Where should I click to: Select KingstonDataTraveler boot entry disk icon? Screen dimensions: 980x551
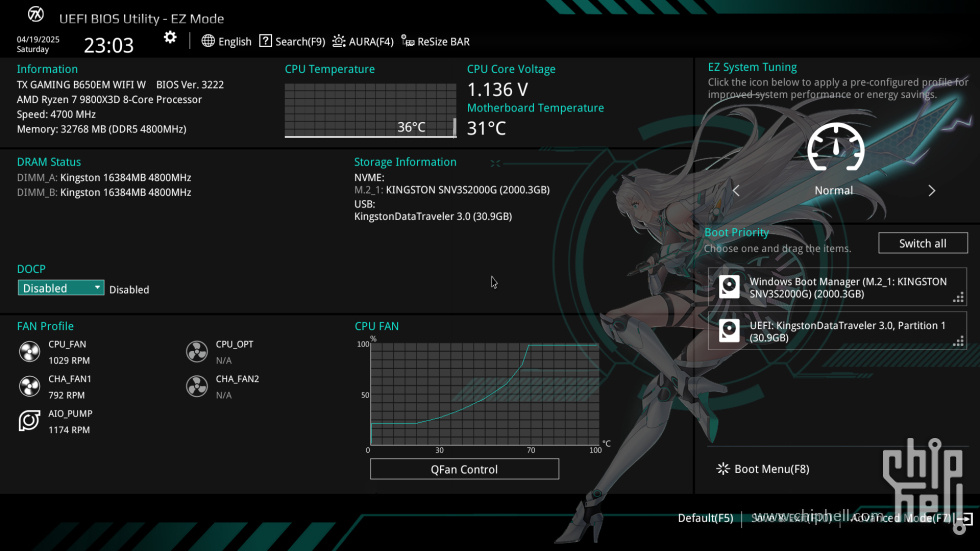point(729,330)
